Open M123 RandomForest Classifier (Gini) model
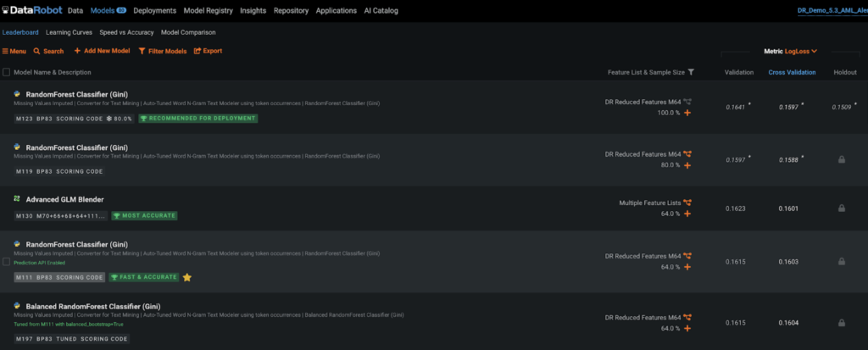 click(x=77, y=95)
